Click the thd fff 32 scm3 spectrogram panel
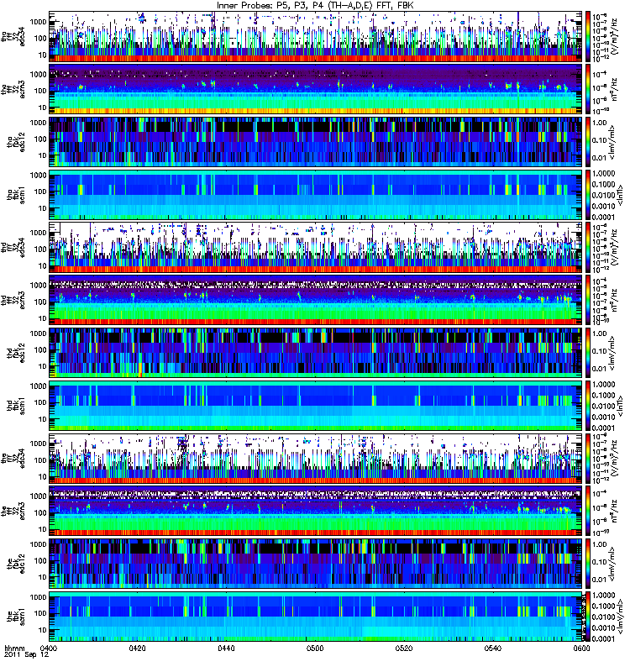This screenshot has height=672, width=630. point(316,301)
